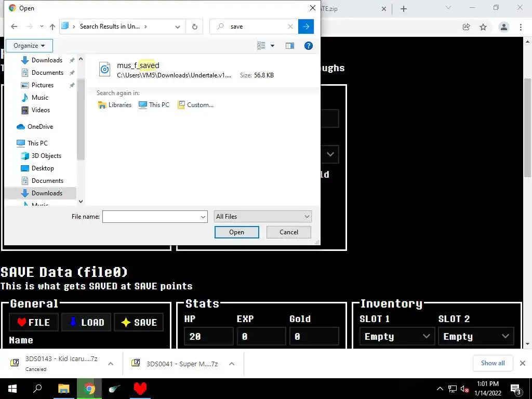Viewport: 532px width, 399px height.
Task: Click Show all downloads
Action: pyautogui.click(x=493, y=363)
